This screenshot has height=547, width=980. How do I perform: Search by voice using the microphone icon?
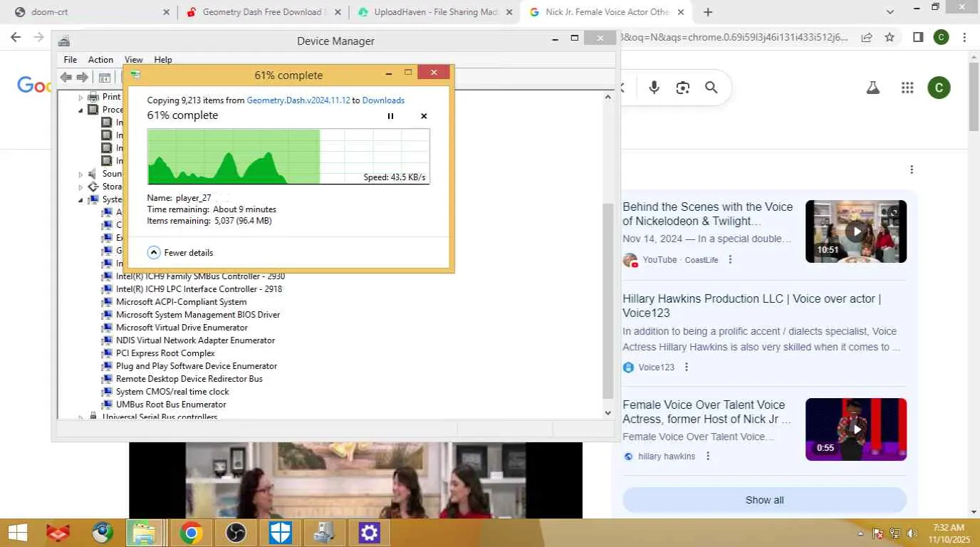[655, 88]
